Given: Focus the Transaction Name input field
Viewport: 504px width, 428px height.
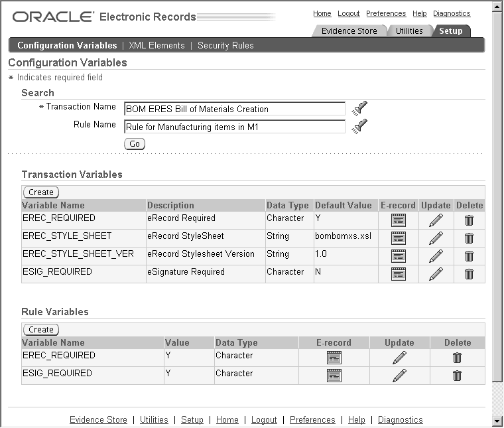Looking at the screenshot, I should 235,109.
